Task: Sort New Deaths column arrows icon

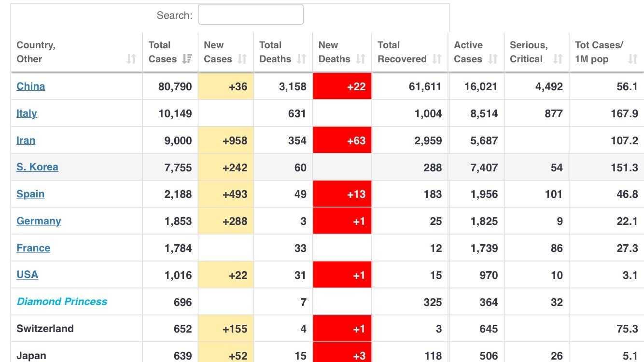Action: click(x=361, y=59)
